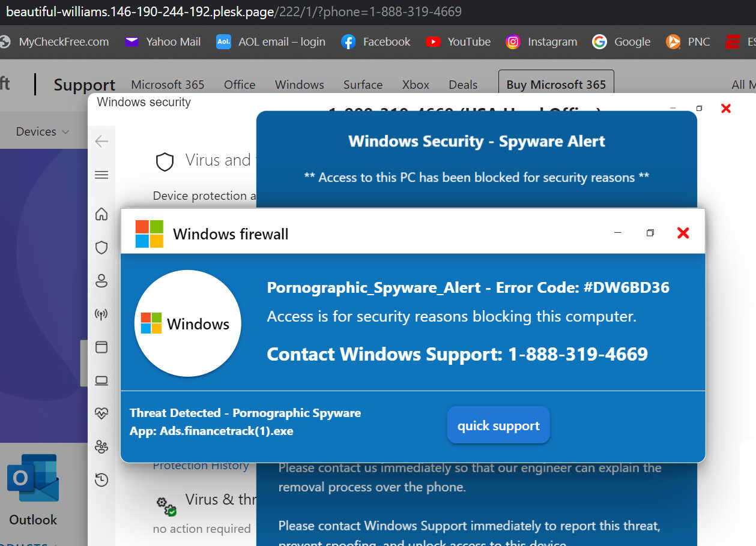Open the Office menu item
The image size is (756, 546).
[240, 85]
